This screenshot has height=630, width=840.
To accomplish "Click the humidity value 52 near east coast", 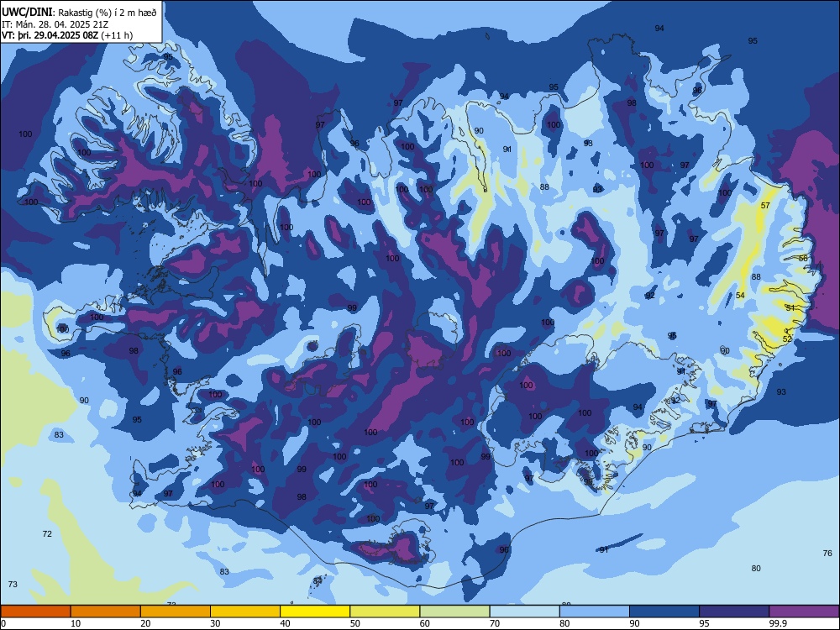I will coord(787,339).
